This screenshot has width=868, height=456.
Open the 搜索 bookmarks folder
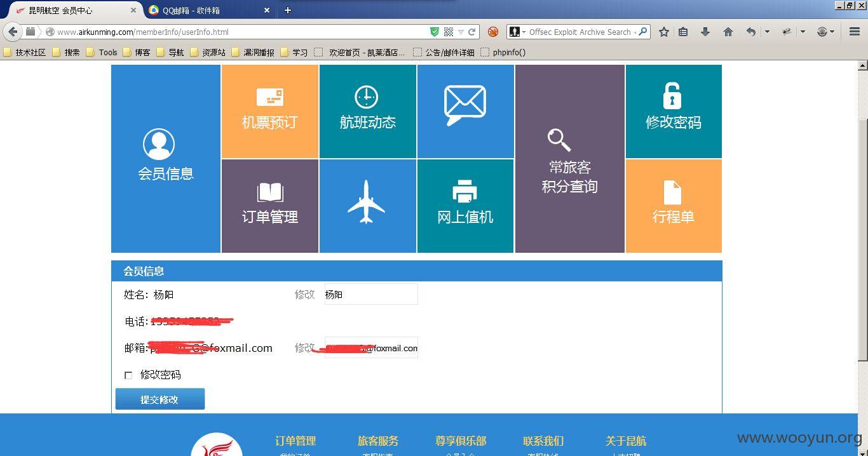(66, 52)
